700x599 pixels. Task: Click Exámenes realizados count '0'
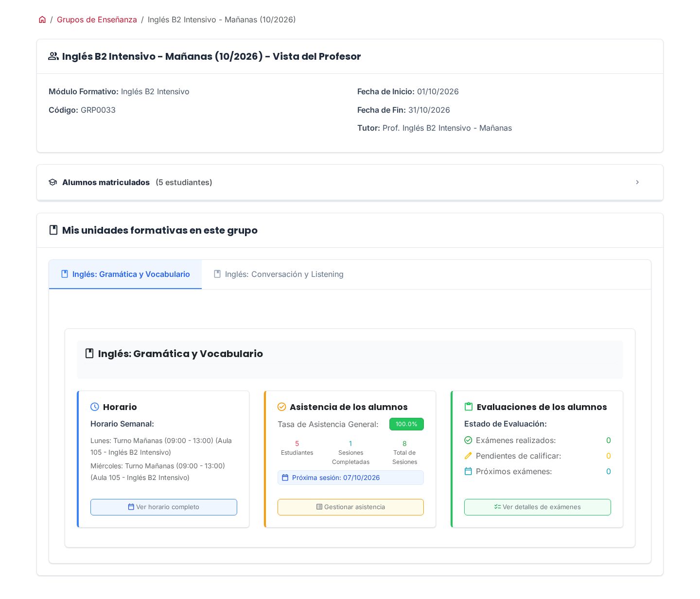[x=608, y=440]
